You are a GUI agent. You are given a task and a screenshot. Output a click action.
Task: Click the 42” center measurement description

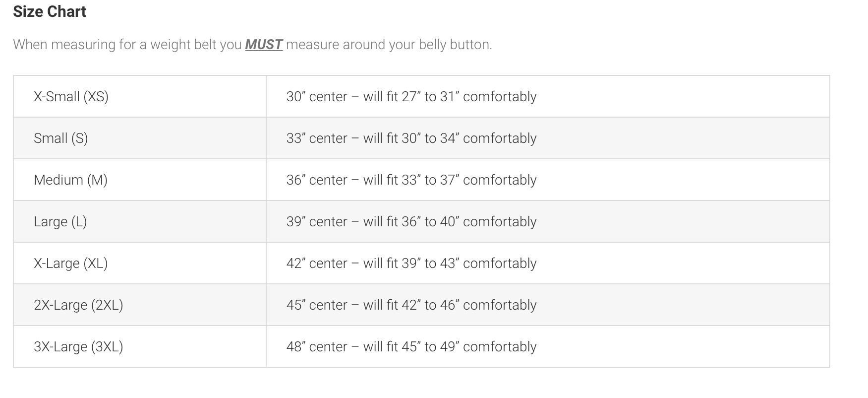pos(411,263)
